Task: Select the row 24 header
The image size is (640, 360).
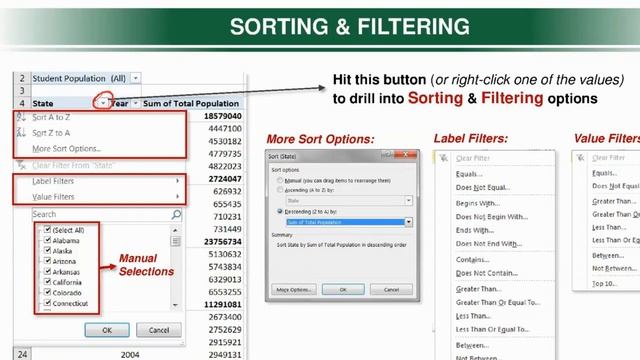Action: [x=22, y=354]
